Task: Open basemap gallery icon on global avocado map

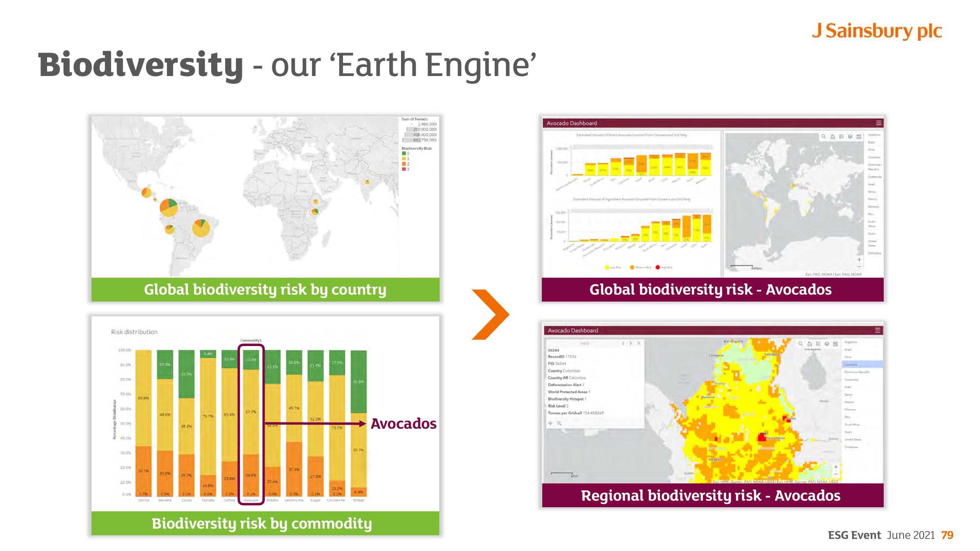Action: tap(859, 137)
